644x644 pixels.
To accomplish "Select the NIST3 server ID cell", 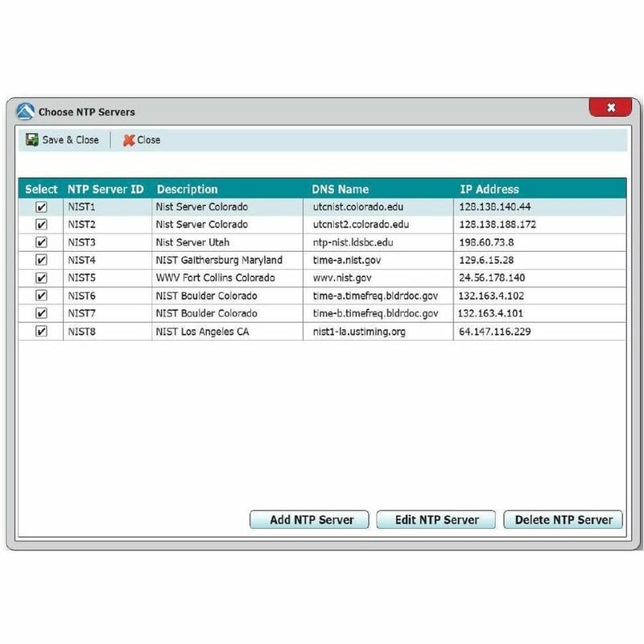I will click(x=81, y=242).
